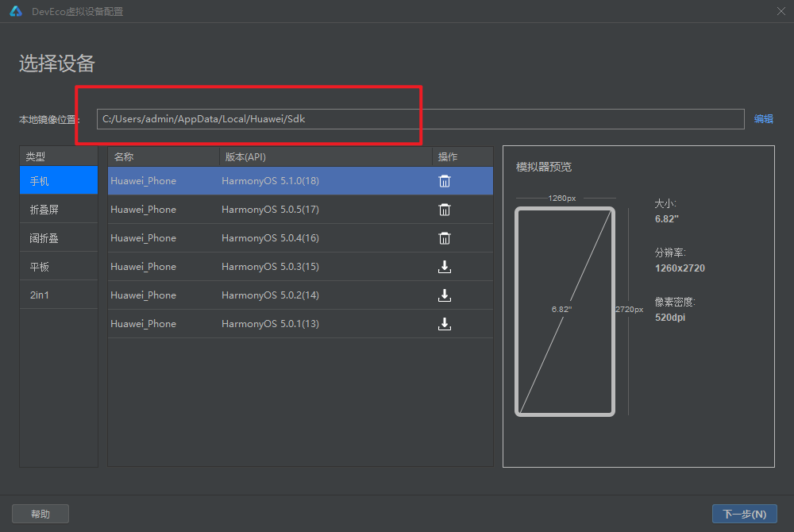
Task: Select the HarmonyOS 5.0.3(15) cell
Action: pyautogui.click(x=271, y=266)
